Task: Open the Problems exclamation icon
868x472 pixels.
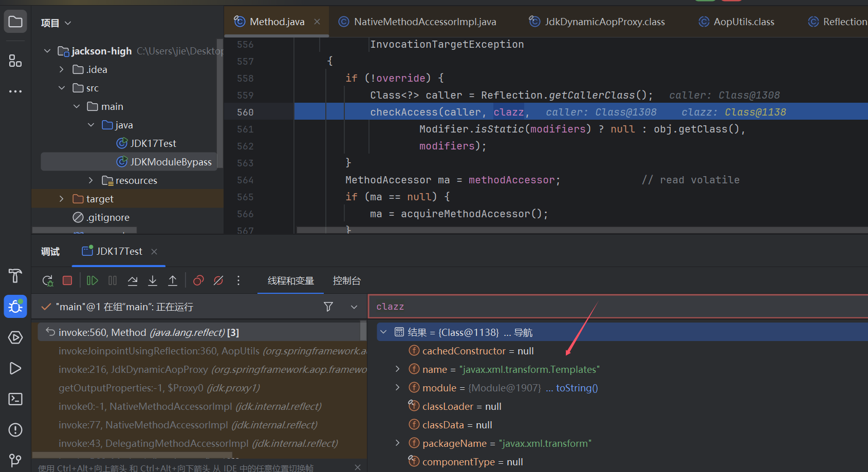Action: [x=15, y=430]
